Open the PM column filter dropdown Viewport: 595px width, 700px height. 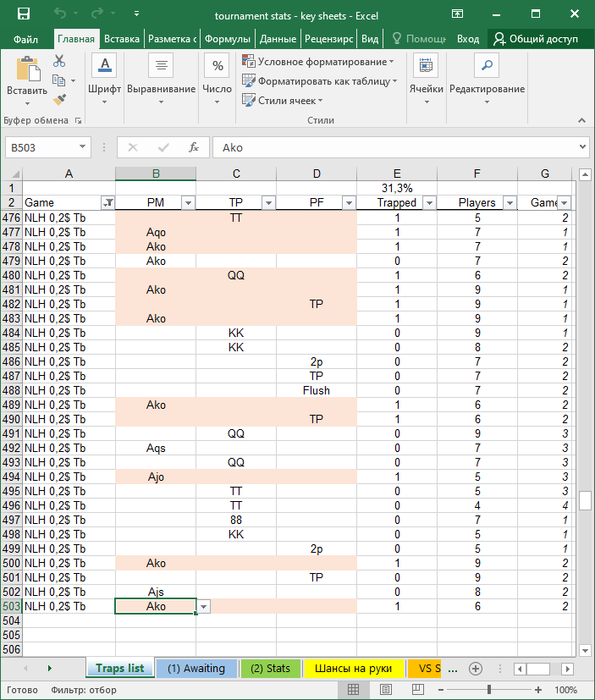pyautogui.click(x=188, y=203)
